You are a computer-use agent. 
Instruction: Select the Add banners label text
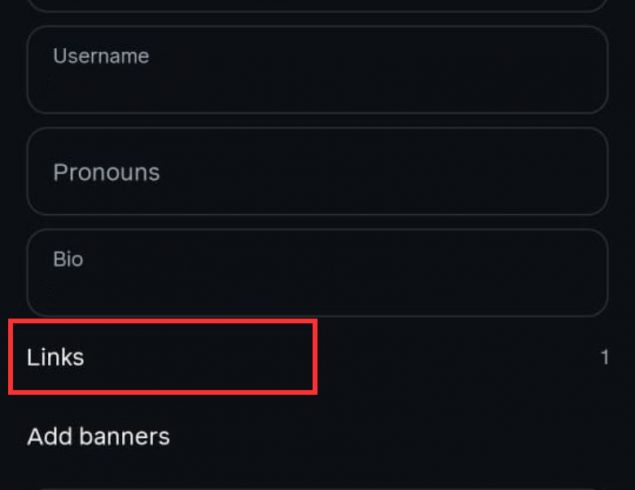tap(98, 437)
